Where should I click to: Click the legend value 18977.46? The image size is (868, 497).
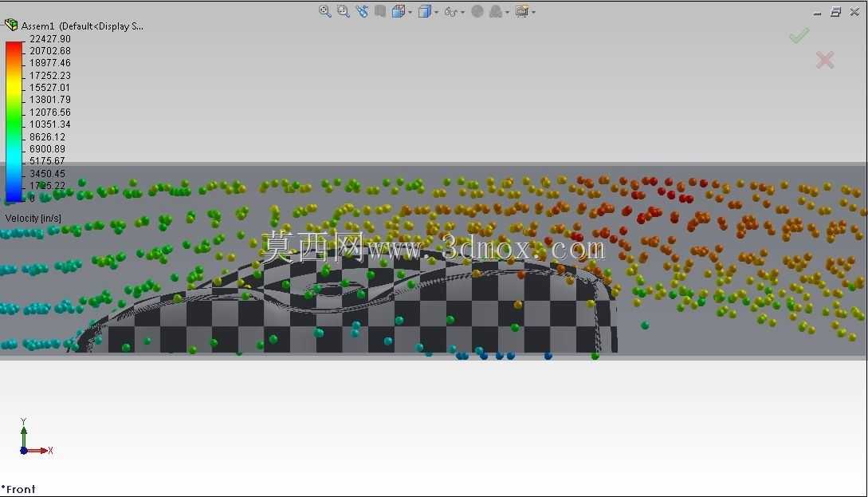(x=50, y=63)
